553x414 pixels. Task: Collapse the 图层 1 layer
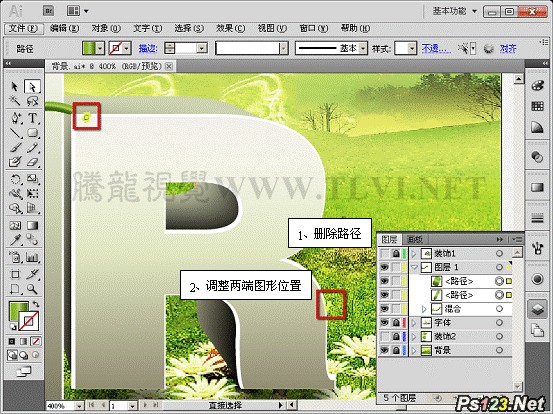[x=414, y=267]
